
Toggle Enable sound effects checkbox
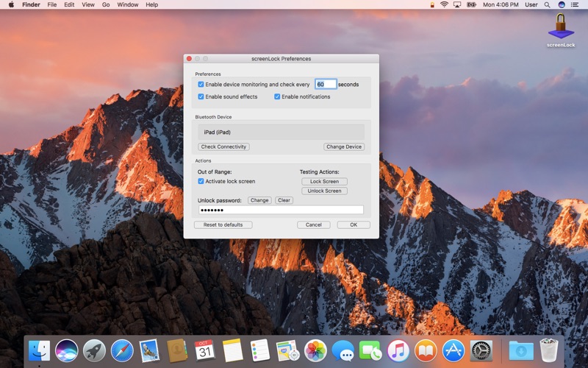(x=201, y=96)
